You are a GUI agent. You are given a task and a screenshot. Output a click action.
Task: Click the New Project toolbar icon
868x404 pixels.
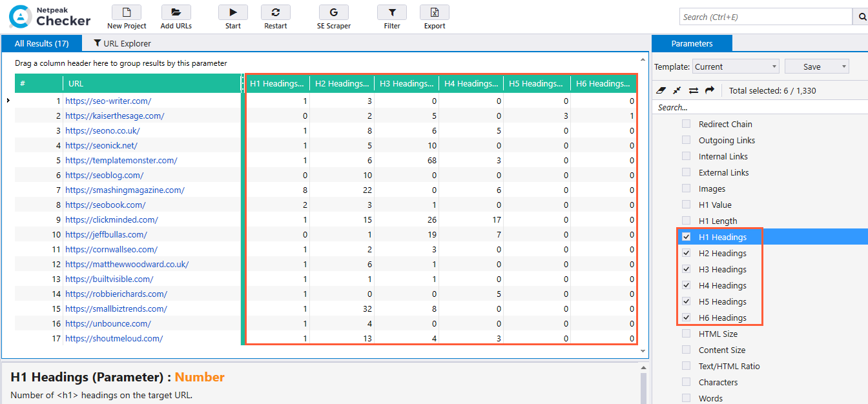pyautogui.click(x=127, y=12)
